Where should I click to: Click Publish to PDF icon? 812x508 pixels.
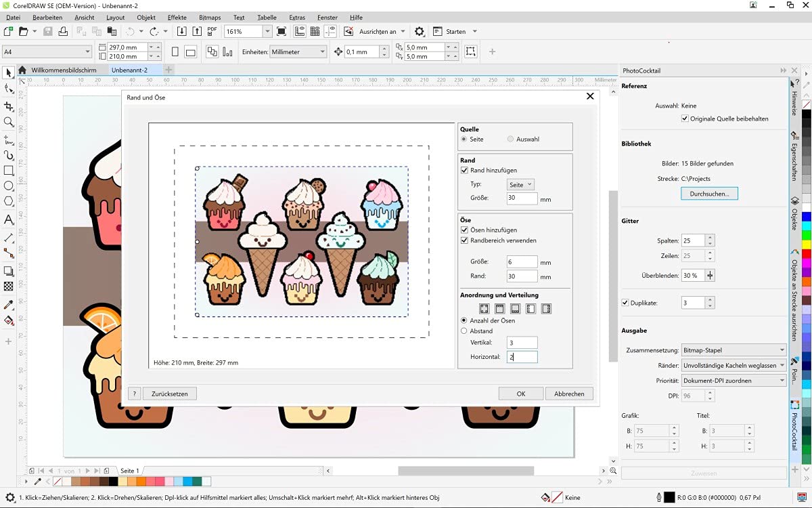(212, 31)
